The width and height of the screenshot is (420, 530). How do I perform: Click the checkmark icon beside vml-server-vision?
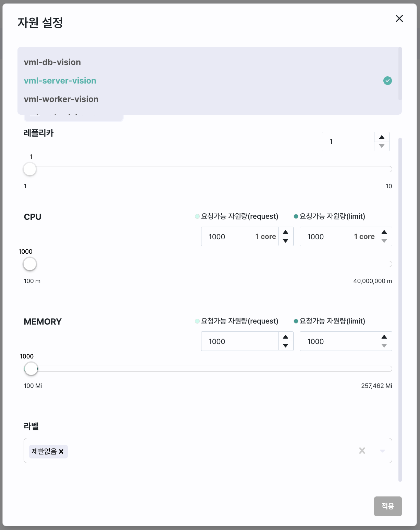point(387,81)
